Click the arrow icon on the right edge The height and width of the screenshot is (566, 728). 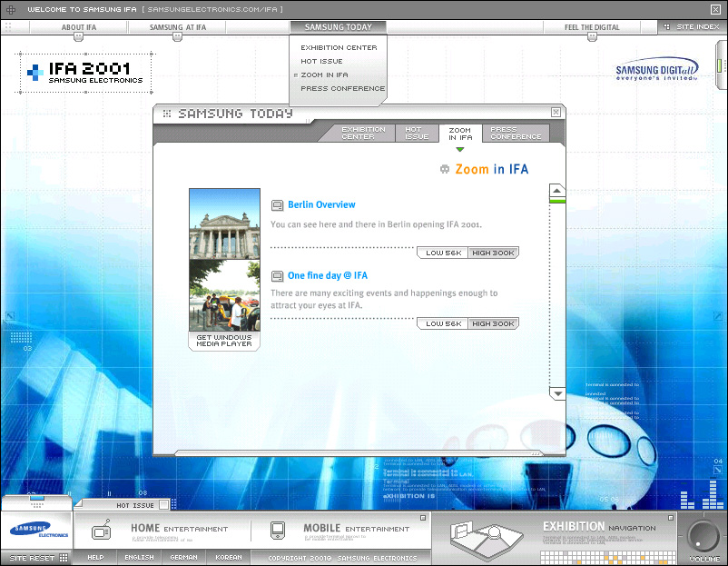pyautogui.click(x=718, y=316)
